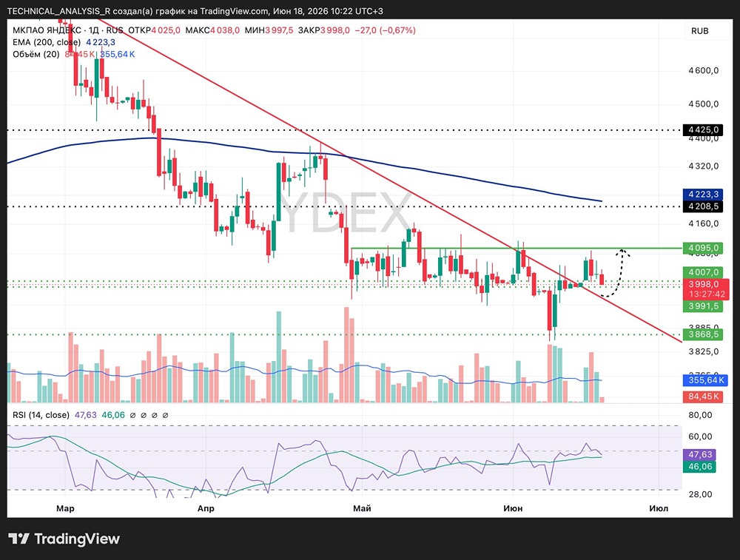
Task: Click the 4 600,0 price axis tick
Action: click(x=704, y=71)
